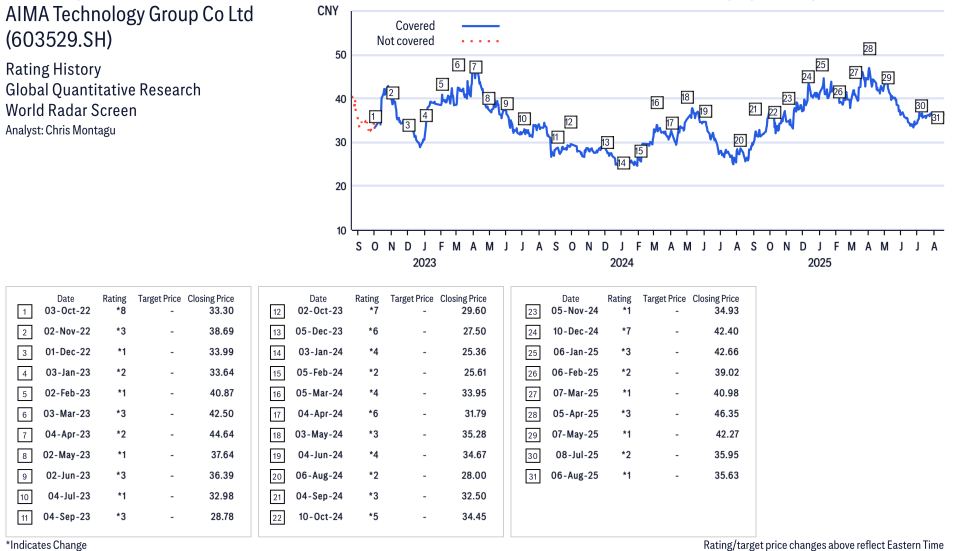
Task: Click the closing price 32.98
Action: coord(222,496)
